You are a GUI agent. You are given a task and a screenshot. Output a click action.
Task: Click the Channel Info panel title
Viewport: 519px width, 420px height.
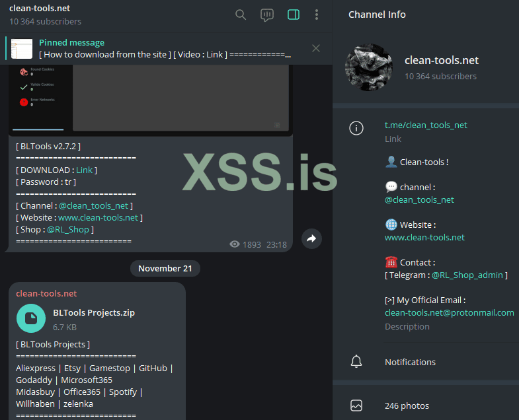pos(377,15)
